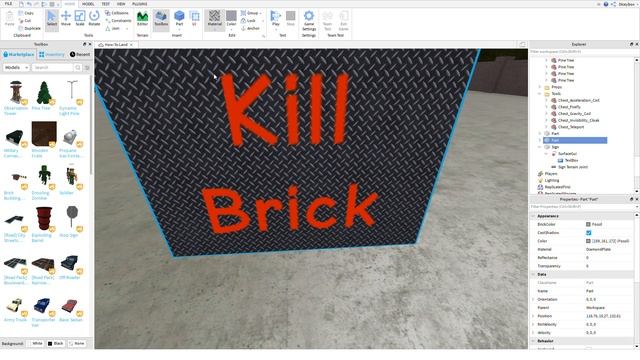Open the UI insert tool
640x360 pixels.
194,19
